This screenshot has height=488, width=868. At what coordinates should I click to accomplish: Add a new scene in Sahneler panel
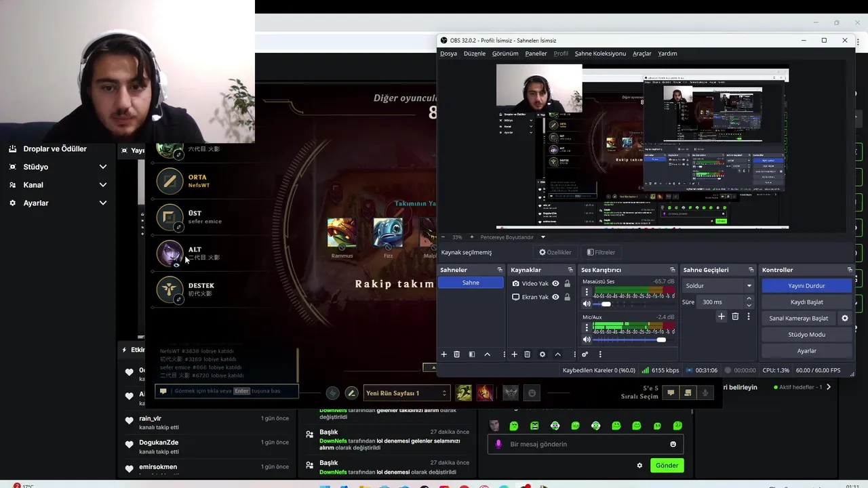(444, 354)
